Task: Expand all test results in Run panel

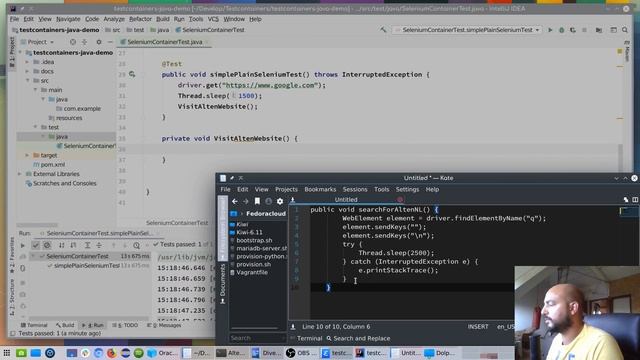Action: (x=87, y=245)
